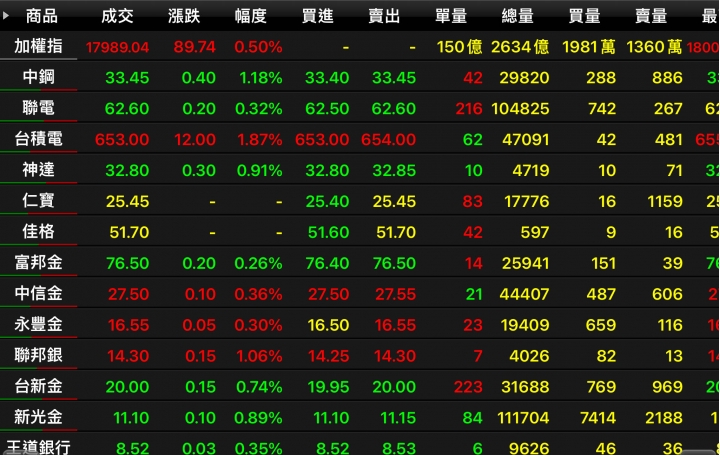Click 新光金 total volume 111704
720x455 pixels.
tap(523, 418)
